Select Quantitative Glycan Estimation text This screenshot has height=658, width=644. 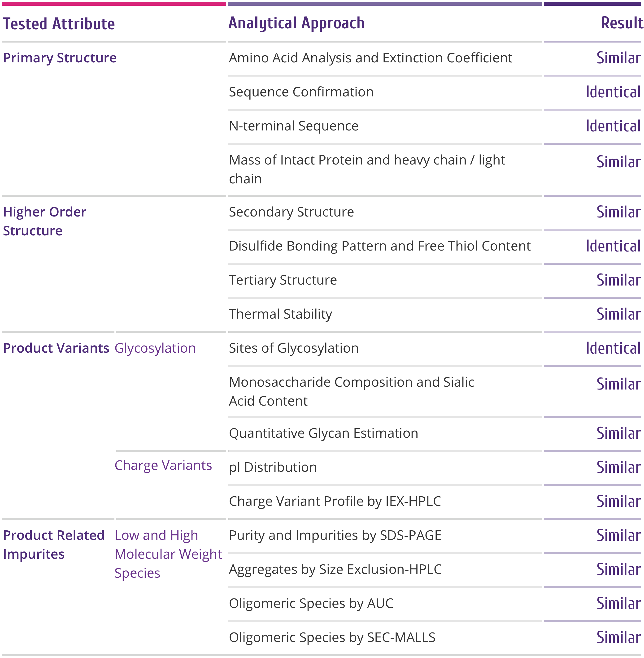pos(323,433)
